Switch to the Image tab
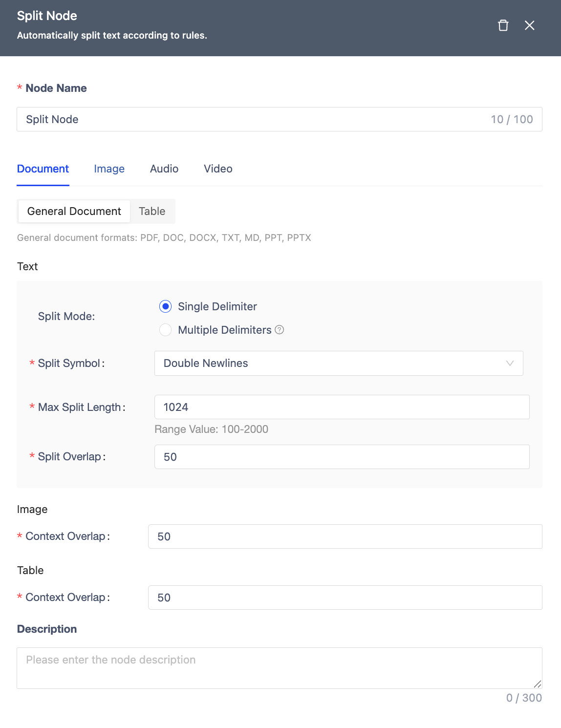Image resolution: width=561 pixels, height=728 pixels. [x=109, y=169]
